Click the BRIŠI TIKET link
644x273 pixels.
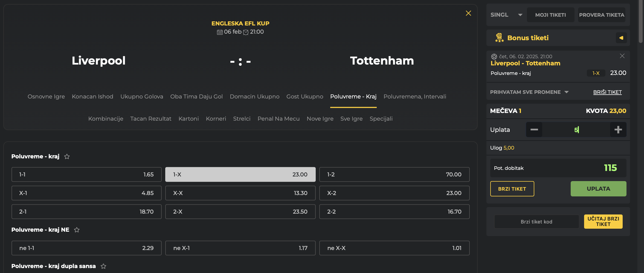(x=607, y=92)
